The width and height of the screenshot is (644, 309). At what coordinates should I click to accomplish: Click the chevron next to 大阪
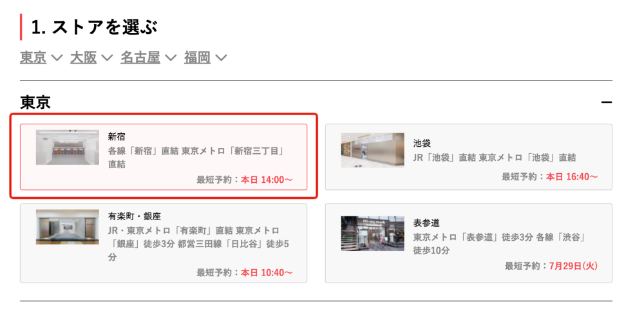(x=107, y=59)
